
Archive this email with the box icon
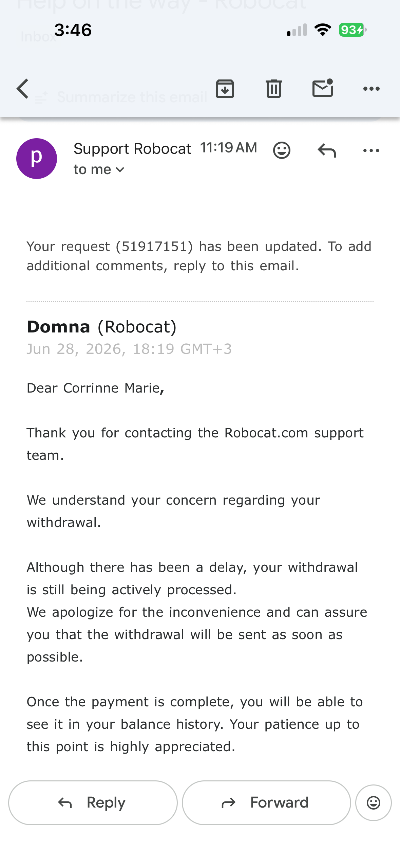pyautogui.click(x=225, y=89)
